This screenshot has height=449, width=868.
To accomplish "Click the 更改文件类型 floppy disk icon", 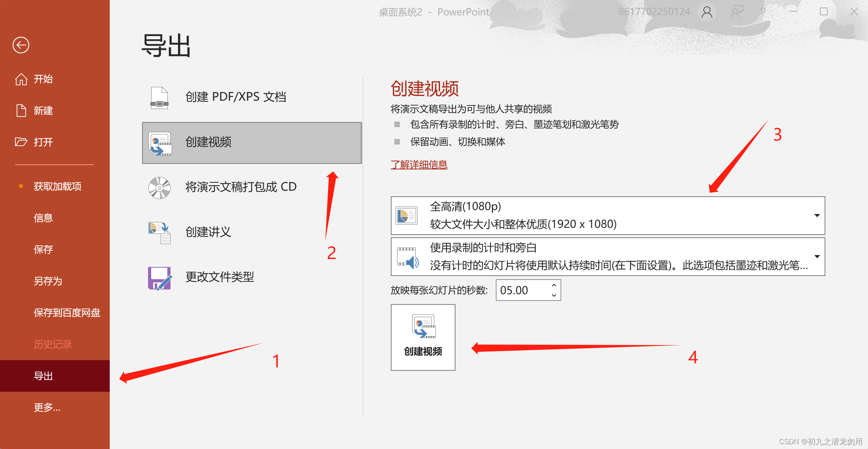I will pos(159,278).
